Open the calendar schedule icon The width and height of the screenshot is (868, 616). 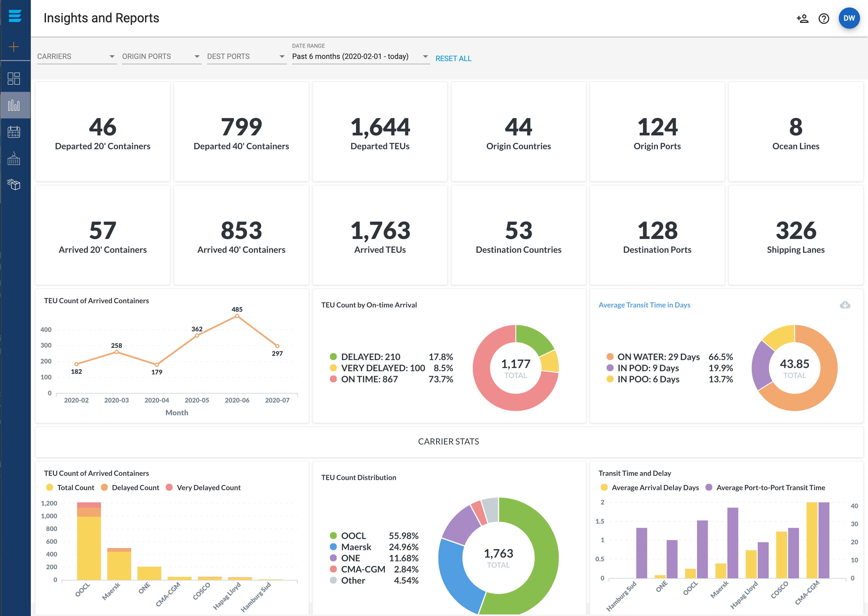tap(14, 132)
